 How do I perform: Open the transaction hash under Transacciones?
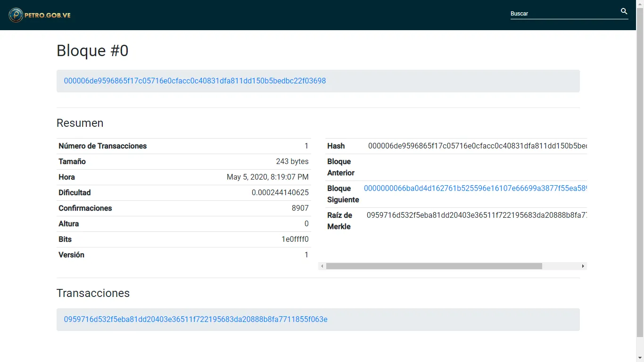196,319
